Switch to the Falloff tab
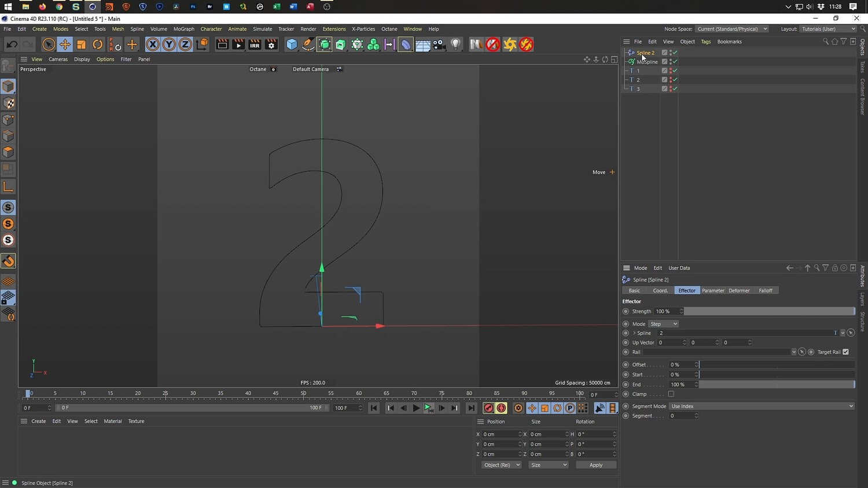Viewport: 868px width, 488px height. click(x=765, y=290)
